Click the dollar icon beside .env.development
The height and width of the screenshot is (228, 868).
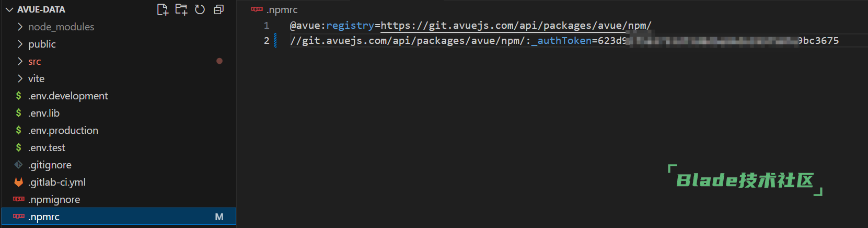click(x=19, y=96)
